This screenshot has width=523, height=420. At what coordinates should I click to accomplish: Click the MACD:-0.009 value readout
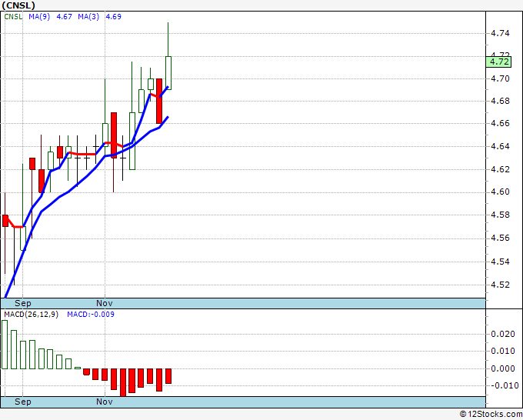point(91,315)
